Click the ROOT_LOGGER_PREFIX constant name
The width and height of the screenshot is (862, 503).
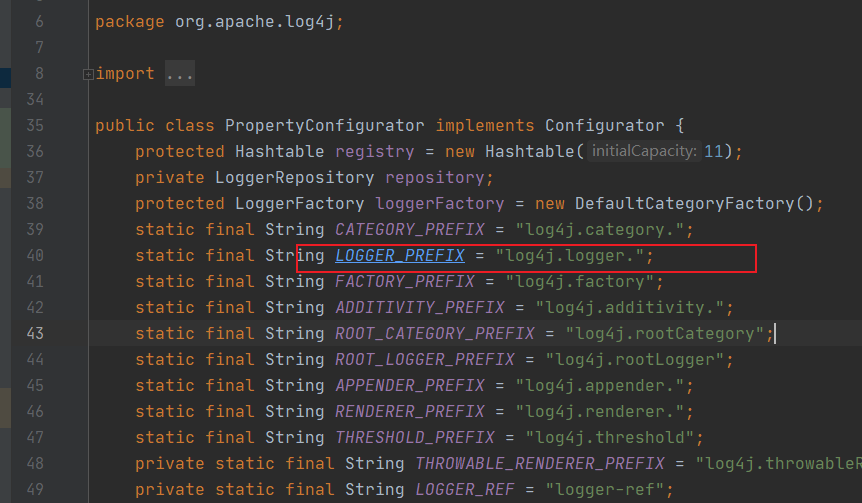[425, 360]
